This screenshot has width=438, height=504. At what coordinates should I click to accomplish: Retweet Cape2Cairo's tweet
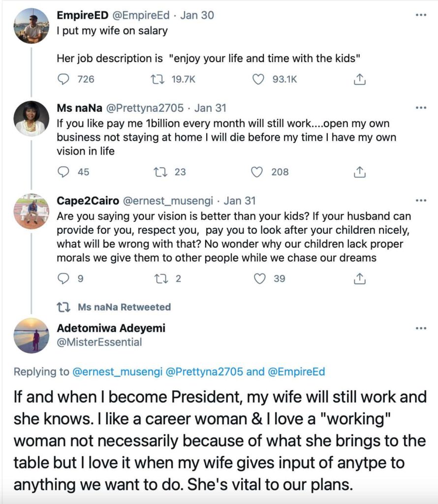(160, 279)
